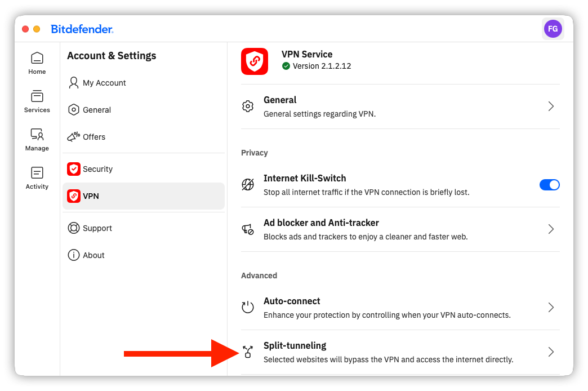Open the Auto-connect title
Image resolution: width=588 pixels, height=391 pixels.
pos(292,301)
